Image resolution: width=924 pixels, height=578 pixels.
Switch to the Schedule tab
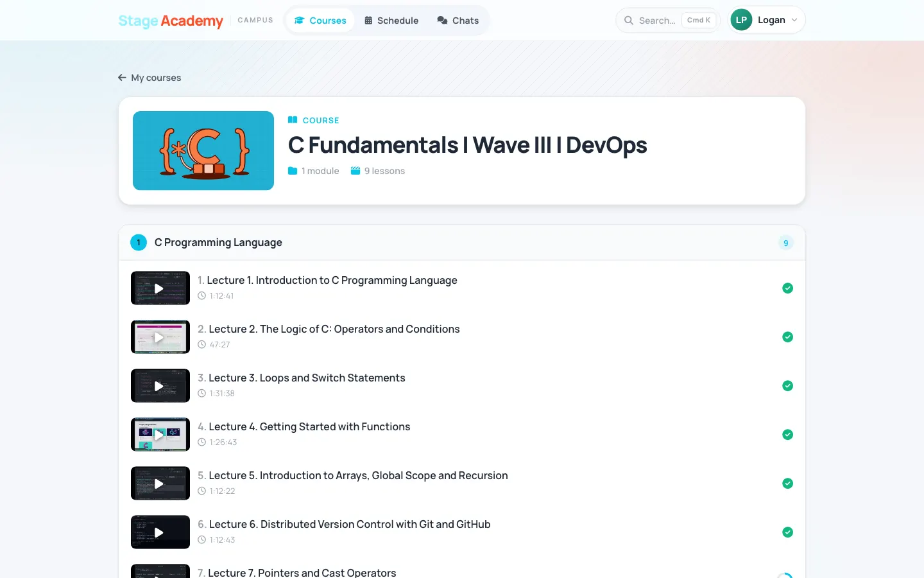[x=391, y=21]
